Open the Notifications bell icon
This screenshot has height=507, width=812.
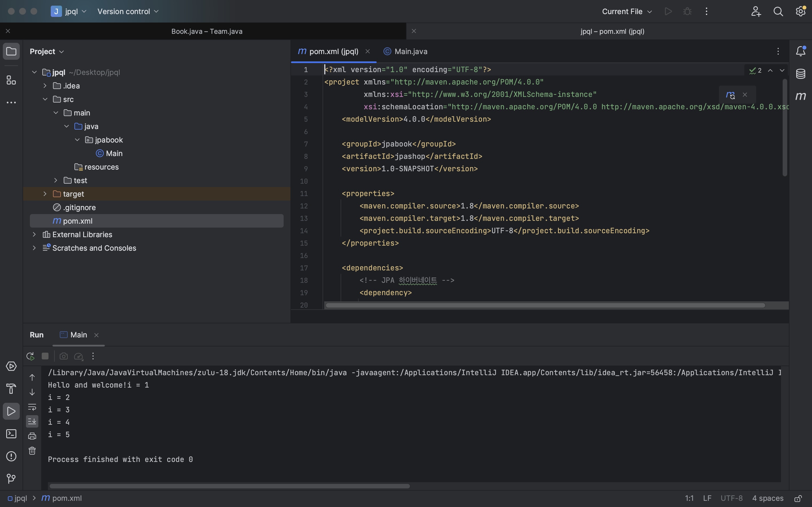point(801,51)
